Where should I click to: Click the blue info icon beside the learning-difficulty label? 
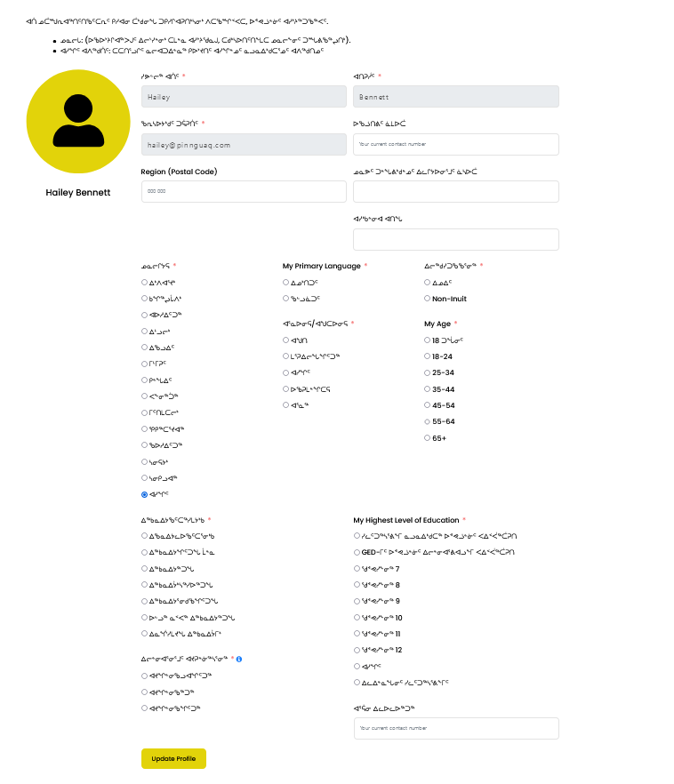(239, 659)
